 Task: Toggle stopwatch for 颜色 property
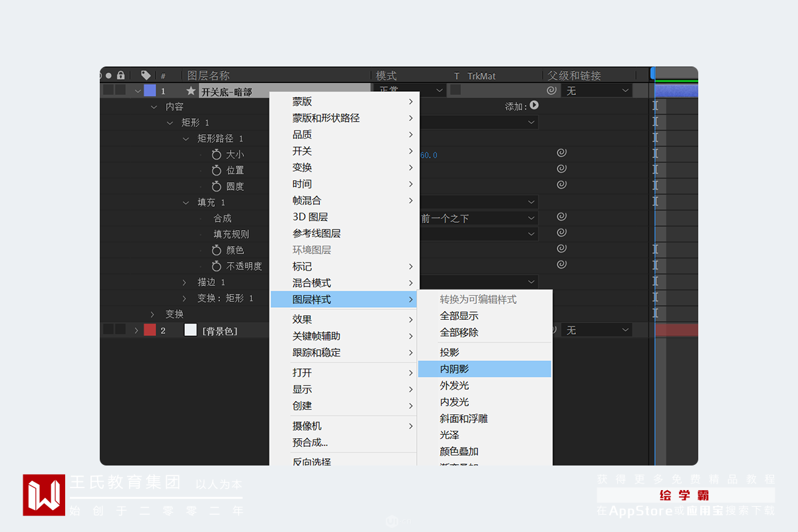pyautogui.click(x=216, y=250)
